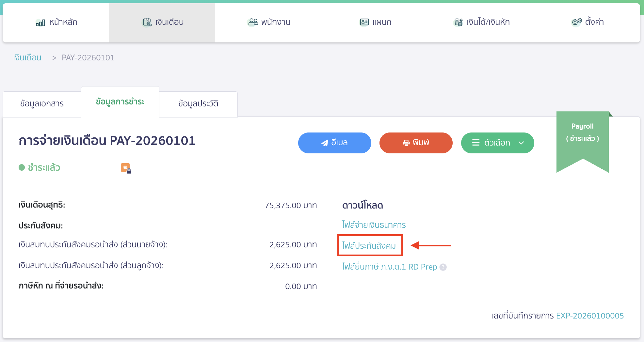Screen dimensions: 644x342
Task: Expand the ตัวเลือก options dropdown
Action: point(521,143)
